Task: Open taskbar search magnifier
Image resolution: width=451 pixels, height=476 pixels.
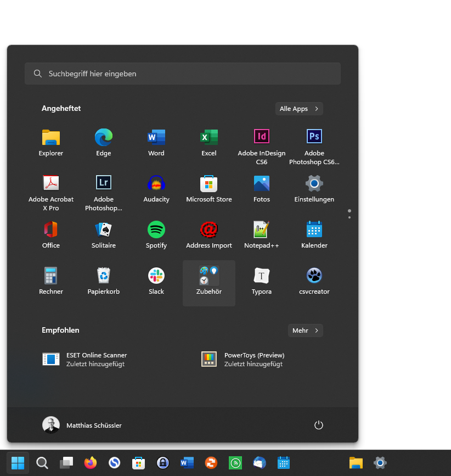Action: (x=42, y=463)
